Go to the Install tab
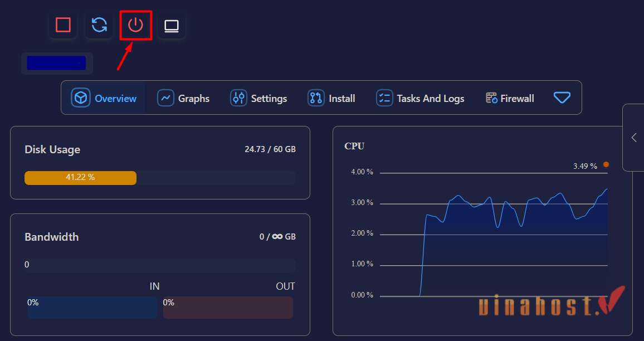 pos(331,99)
